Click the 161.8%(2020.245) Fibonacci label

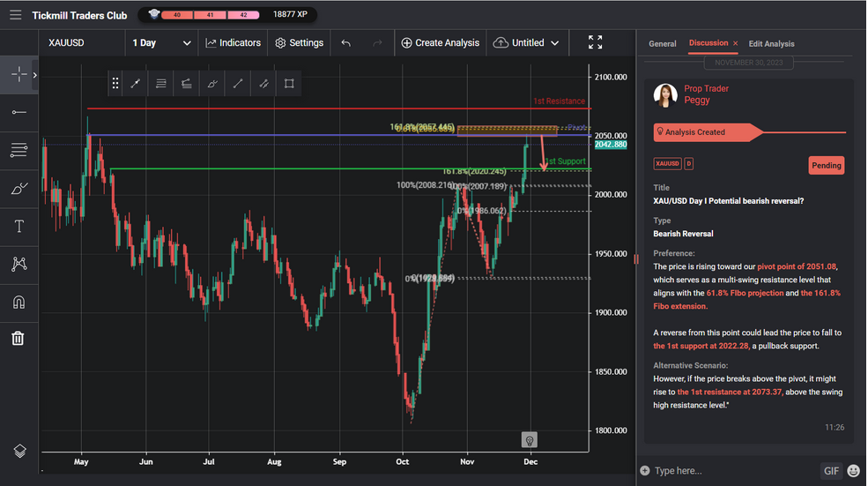pyautogui.click(x=474, y=172)
